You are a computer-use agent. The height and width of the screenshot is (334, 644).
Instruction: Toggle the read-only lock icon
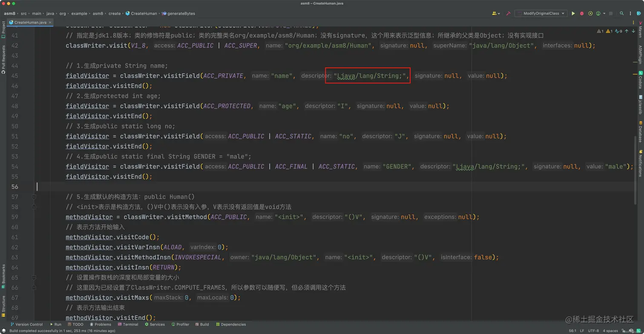tap(624, 331)
